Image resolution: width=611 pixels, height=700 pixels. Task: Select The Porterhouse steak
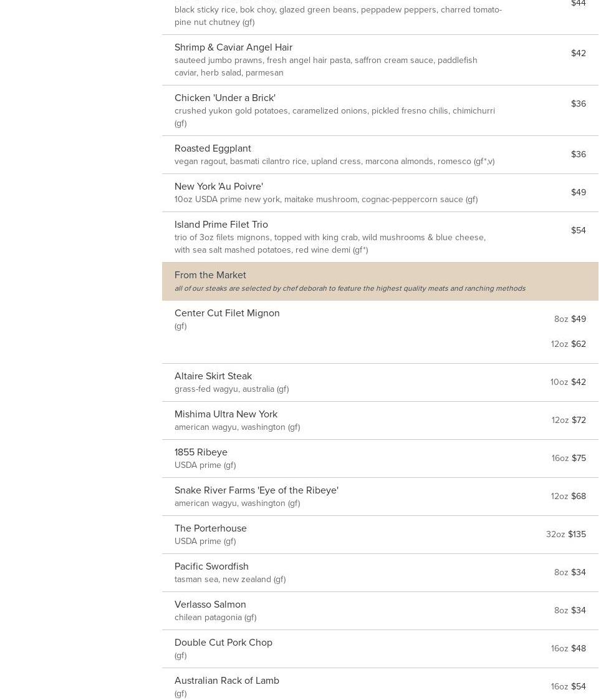(x=210, y=528)
